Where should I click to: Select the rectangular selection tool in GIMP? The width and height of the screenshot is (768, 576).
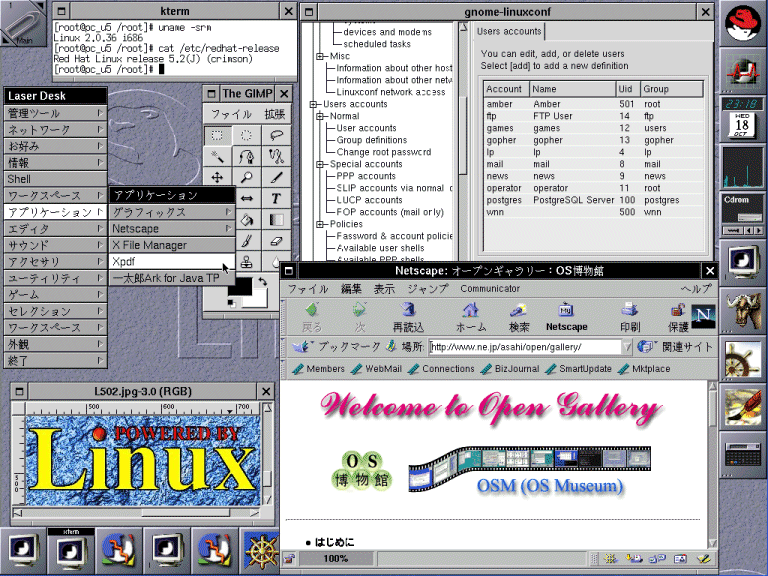[x=217, y=135]
